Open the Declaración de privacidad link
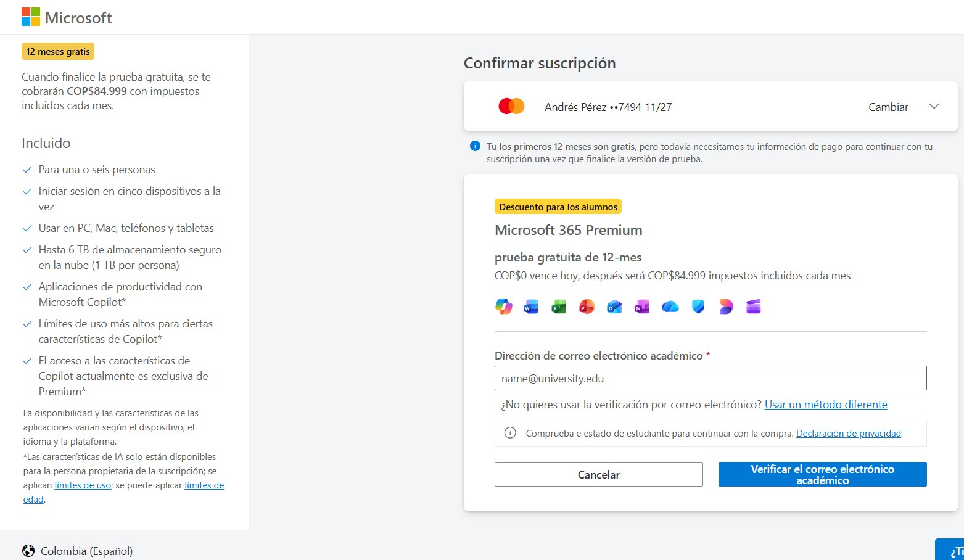 click(849, 434)
